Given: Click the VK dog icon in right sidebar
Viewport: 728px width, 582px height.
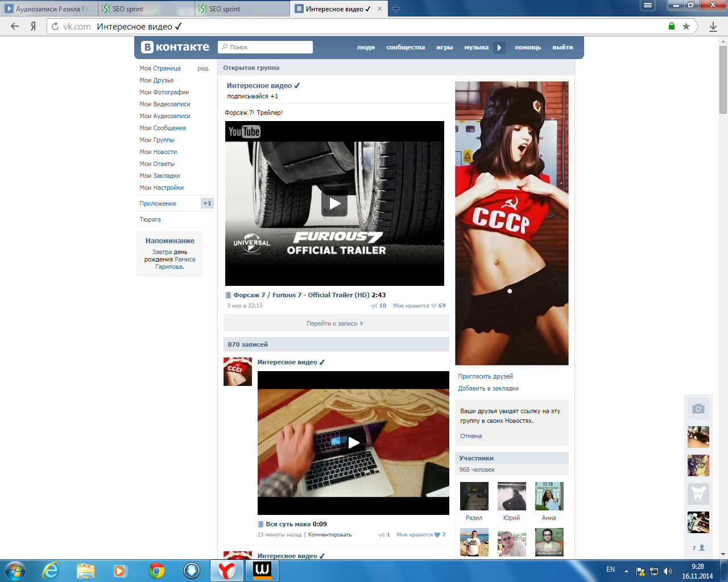Looking at the screenshot, I should (698, 494).
